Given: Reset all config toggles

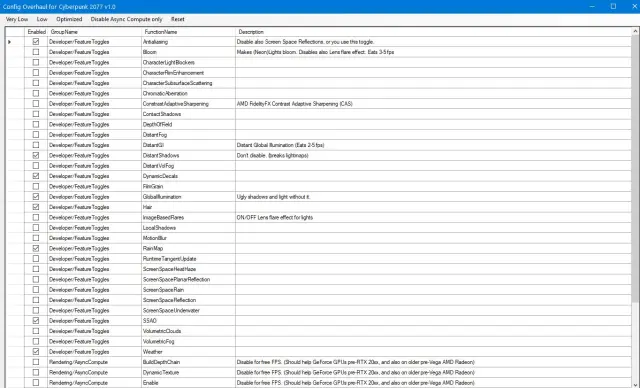Looking at the screenshot, I should coord(178,19).
